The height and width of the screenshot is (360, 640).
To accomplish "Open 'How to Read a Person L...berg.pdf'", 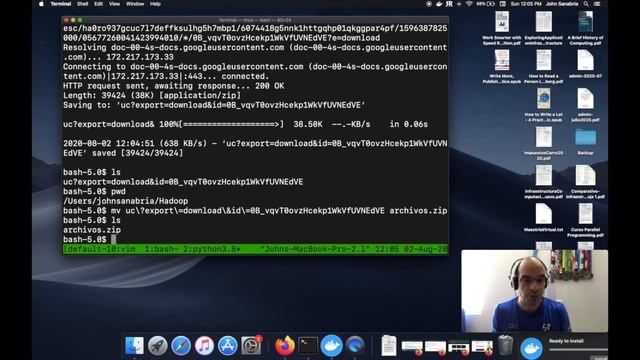I will pyautogui.click(x=544, y=67).
